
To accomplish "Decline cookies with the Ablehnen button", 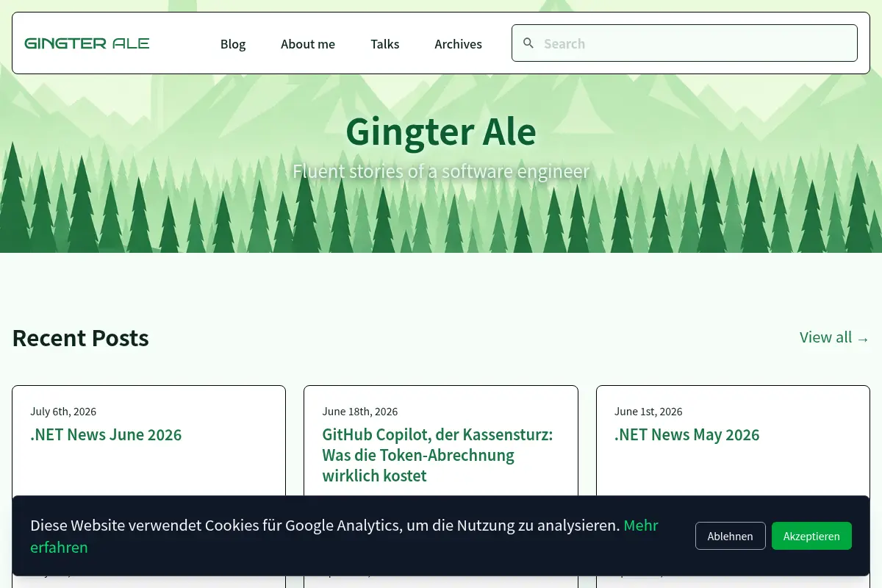I will click(731, 536).
